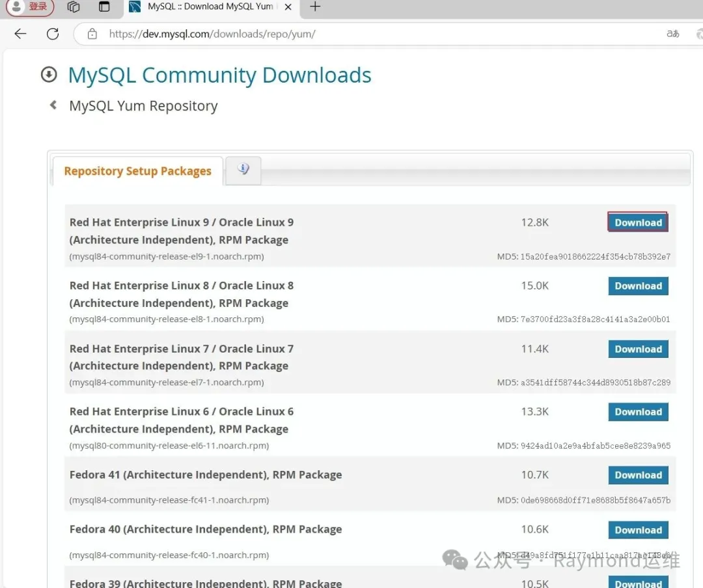The width and height of the screenshot is (703, 588).
Task: Click mysql84-community-release-fc40-1.noarch.rpm filename
Action: pyautogui.click(x=169, y=555)
